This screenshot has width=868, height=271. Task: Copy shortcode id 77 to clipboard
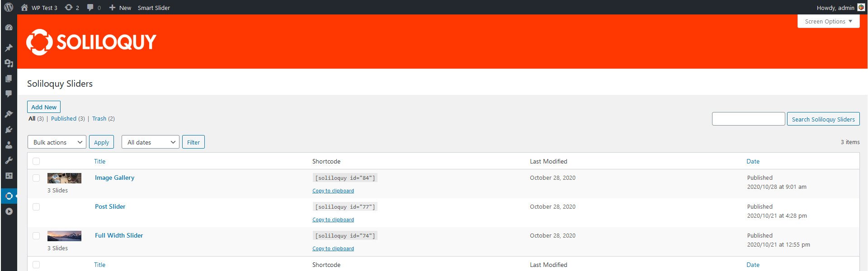pyautogui.click(x=333, y=220)
